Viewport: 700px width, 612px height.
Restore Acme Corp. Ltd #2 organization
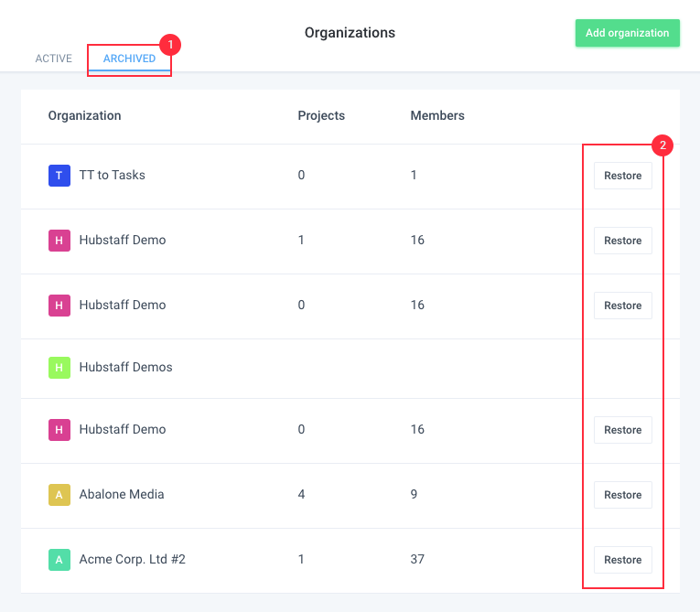tap(623, 560)
